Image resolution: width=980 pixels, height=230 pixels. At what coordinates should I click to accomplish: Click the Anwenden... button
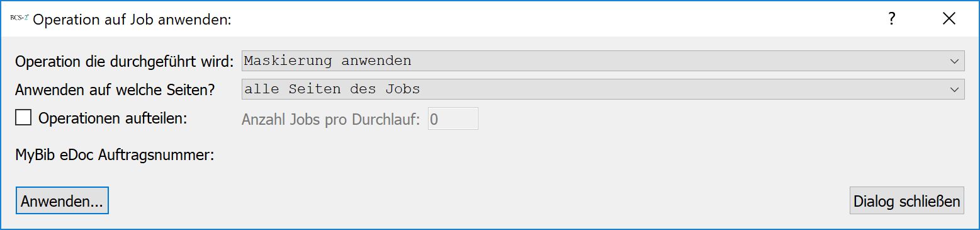pyautogui.click(x=62, y=201)
